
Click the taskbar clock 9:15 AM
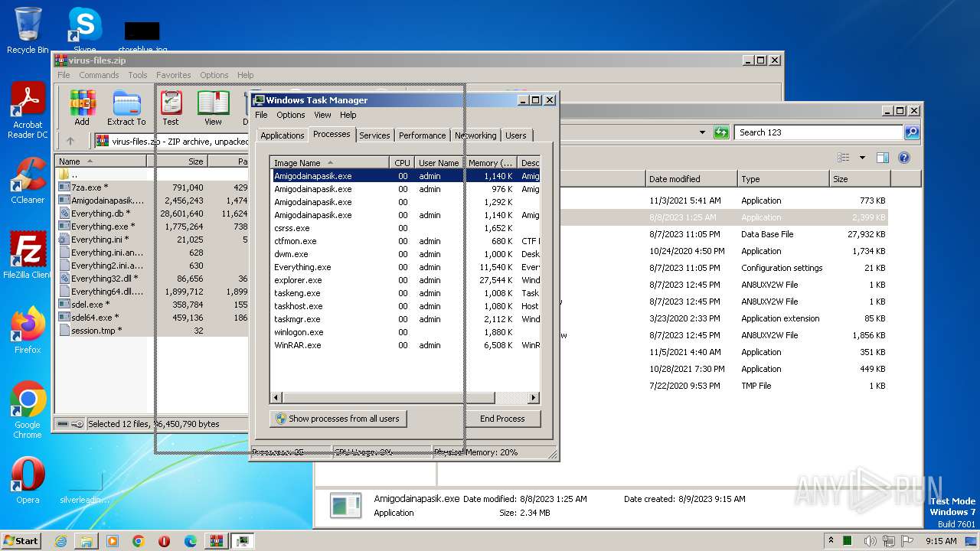point(941,541)
